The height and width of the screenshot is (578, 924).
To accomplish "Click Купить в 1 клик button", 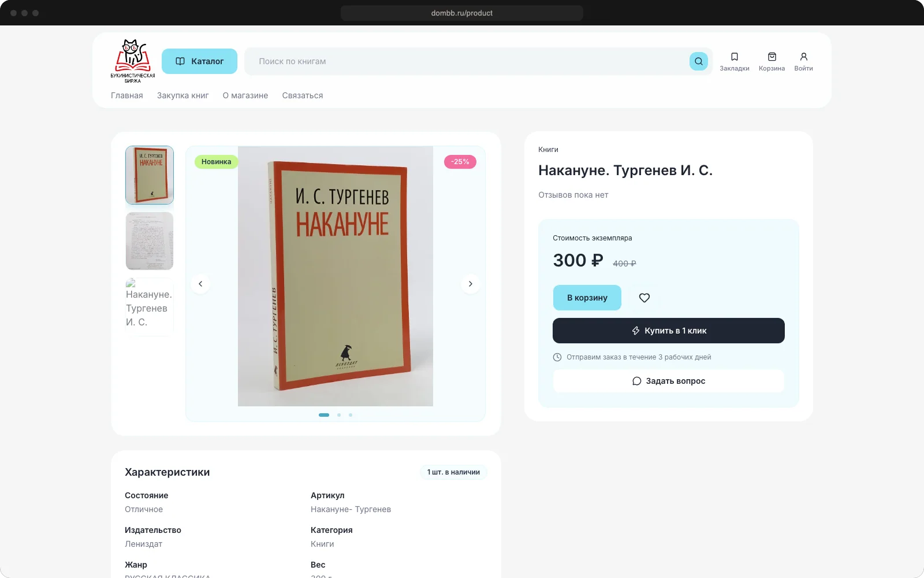I will [669, 331].
